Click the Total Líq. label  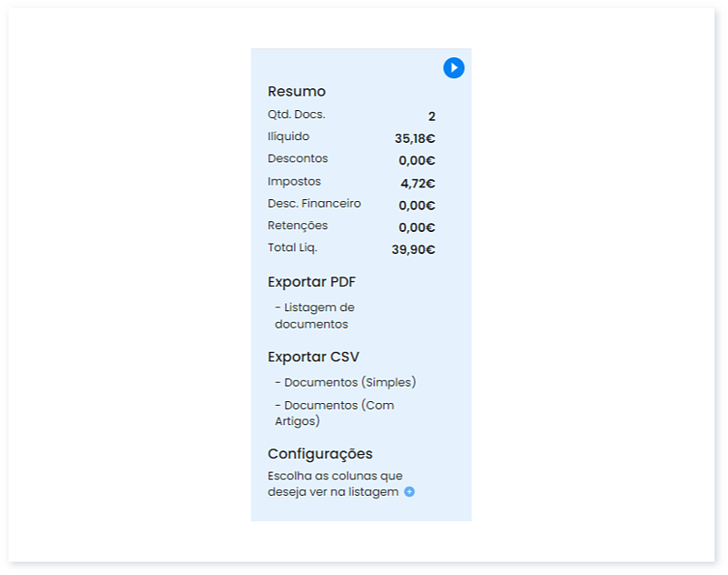click(292, 247)
